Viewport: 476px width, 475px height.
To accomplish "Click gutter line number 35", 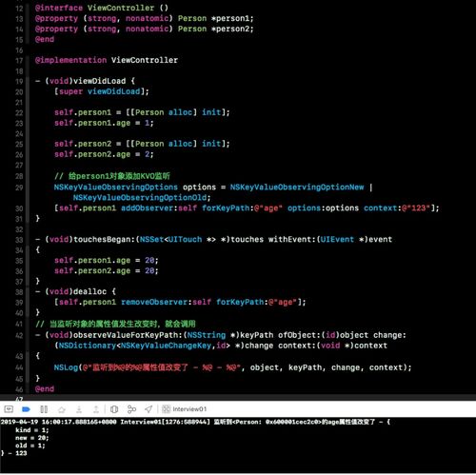I will coord(19,261).
